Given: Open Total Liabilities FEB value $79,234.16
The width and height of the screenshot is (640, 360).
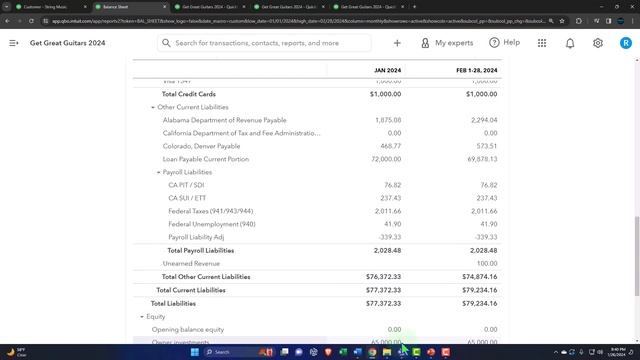Looking at the screenshot, I should (480, 304).
